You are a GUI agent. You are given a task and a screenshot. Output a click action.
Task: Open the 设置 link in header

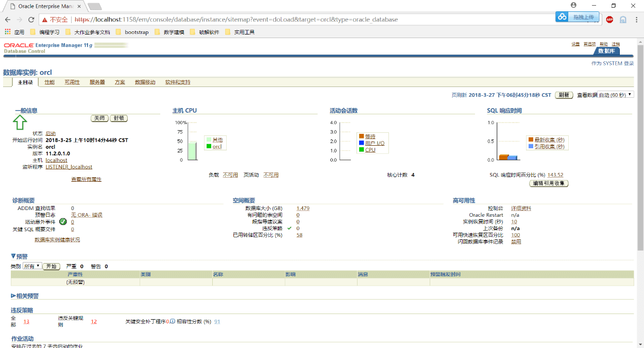575,44
